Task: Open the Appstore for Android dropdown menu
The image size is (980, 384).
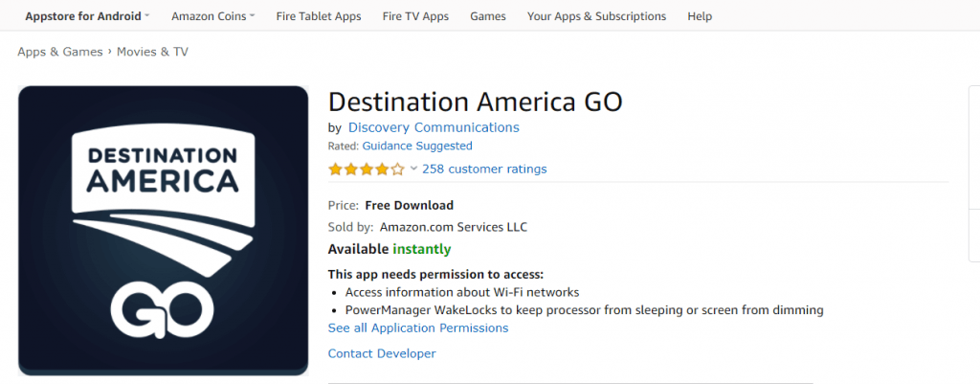Action: coord(87,16)
